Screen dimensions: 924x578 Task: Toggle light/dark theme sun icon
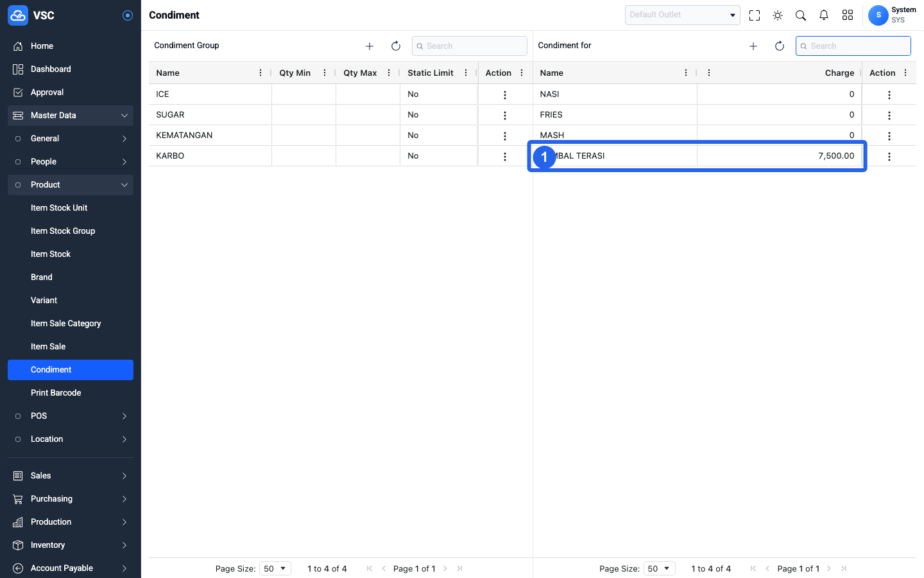coord(778,15)
